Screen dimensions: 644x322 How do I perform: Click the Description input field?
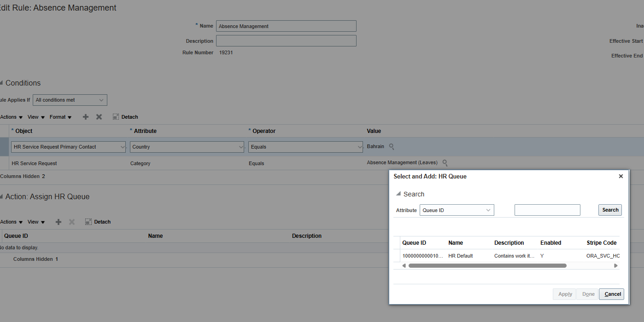286,41
